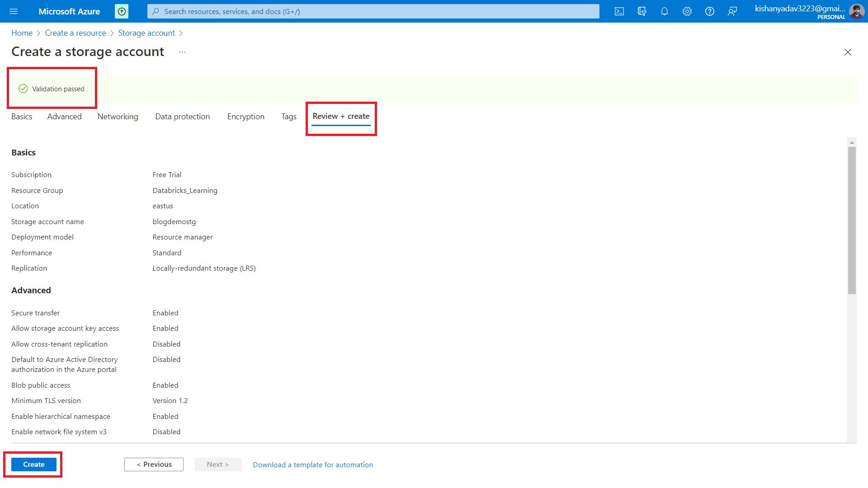The image size is (868, 488).
Task: Switch to the Advanced tab
Action: pyautogui.click(x=65, y=117)
